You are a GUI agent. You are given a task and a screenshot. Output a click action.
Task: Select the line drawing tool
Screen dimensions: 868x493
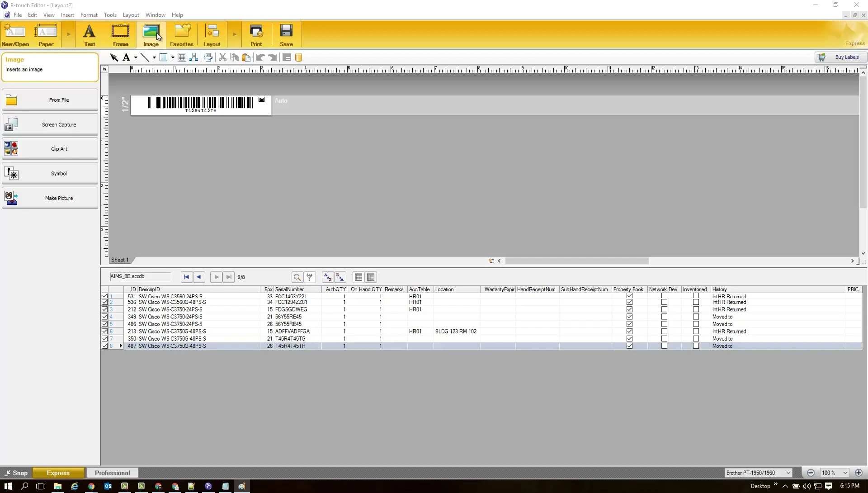pyautogui.click(x=145, y=57)
